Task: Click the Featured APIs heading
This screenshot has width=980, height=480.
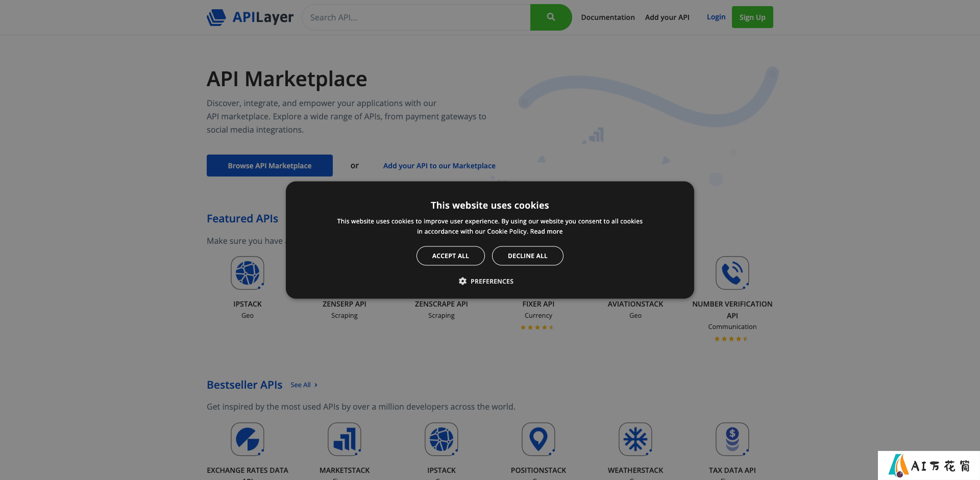Action: (242, 218)
